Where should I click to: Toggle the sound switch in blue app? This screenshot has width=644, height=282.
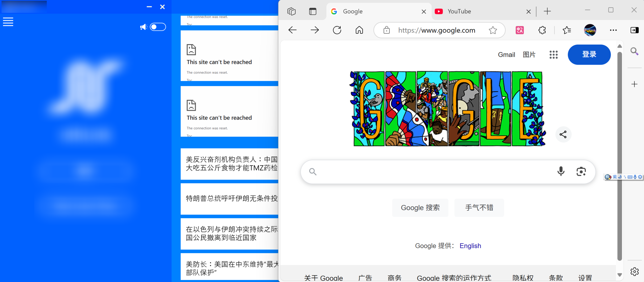158,27
